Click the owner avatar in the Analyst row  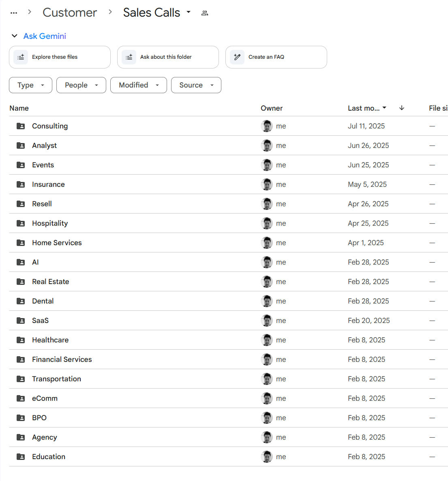267,145
